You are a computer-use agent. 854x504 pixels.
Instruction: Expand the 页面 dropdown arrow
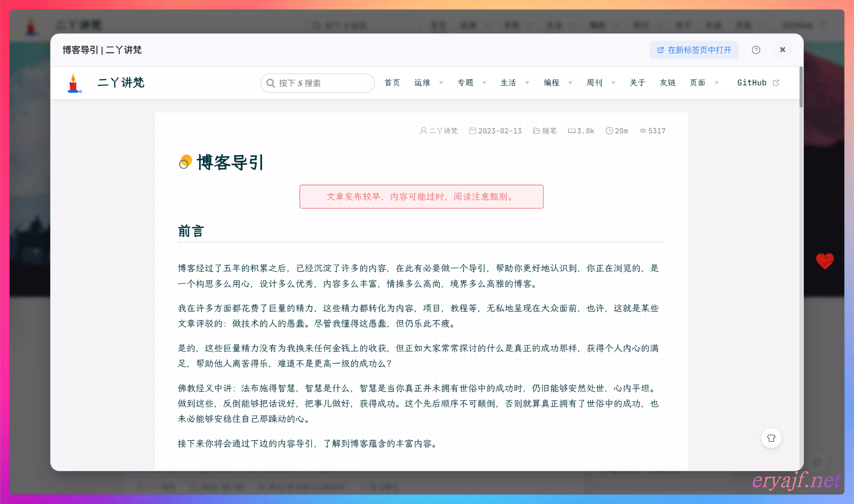[716, 83]
